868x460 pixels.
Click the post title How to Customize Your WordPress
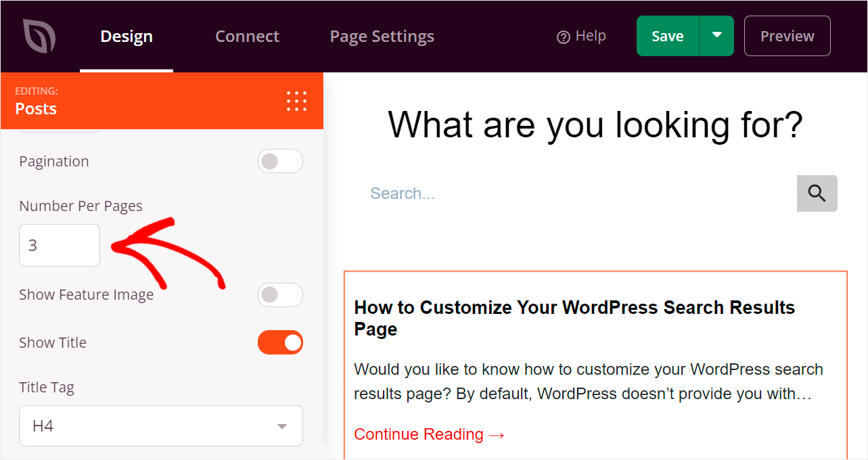coord(574,318)
